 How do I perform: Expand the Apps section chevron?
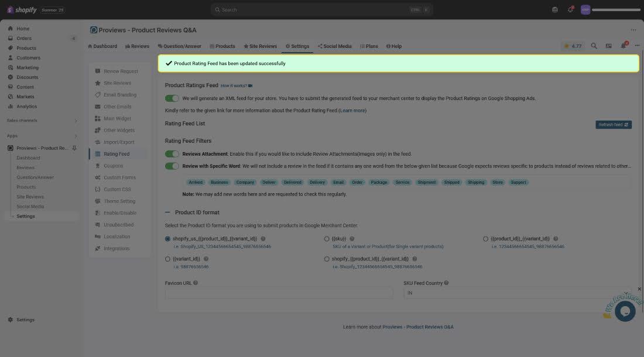click(76, 136)
